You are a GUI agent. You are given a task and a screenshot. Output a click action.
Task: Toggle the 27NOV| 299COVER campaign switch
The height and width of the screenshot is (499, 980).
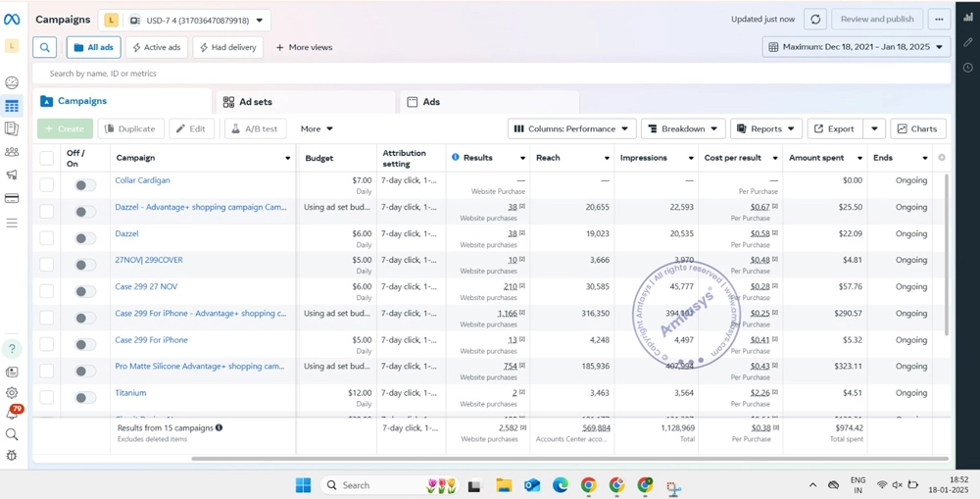click(85, 265)
